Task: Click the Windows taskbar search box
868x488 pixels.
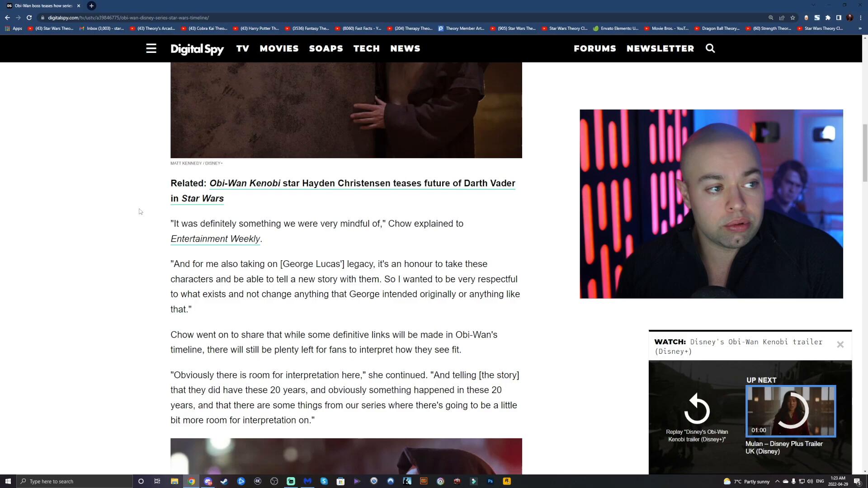Action: click(75, 481)
